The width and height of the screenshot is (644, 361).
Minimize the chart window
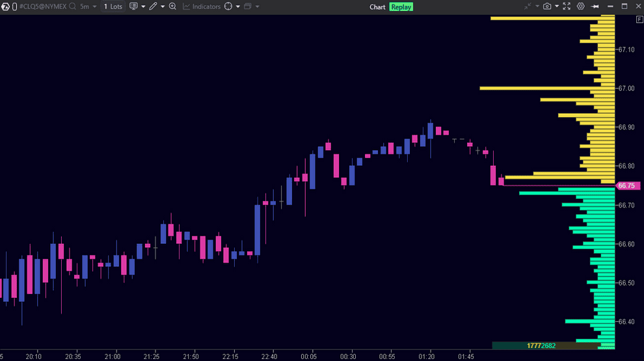click(610, 7)
